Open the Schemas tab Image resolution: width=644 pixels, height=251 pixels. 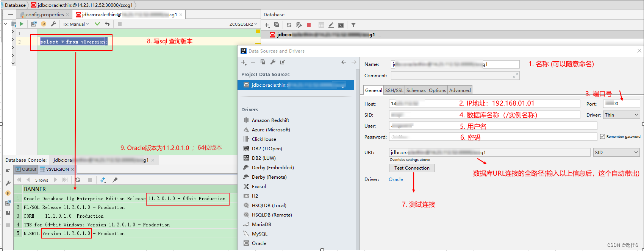[416, 90]
